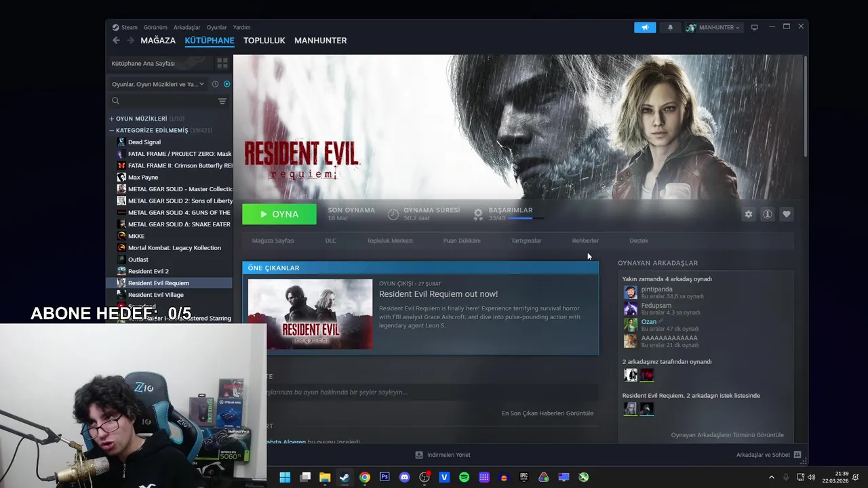Click the Achievements trophy icon
Viewport: 868px width, 488px height.
tap(478, 214)
